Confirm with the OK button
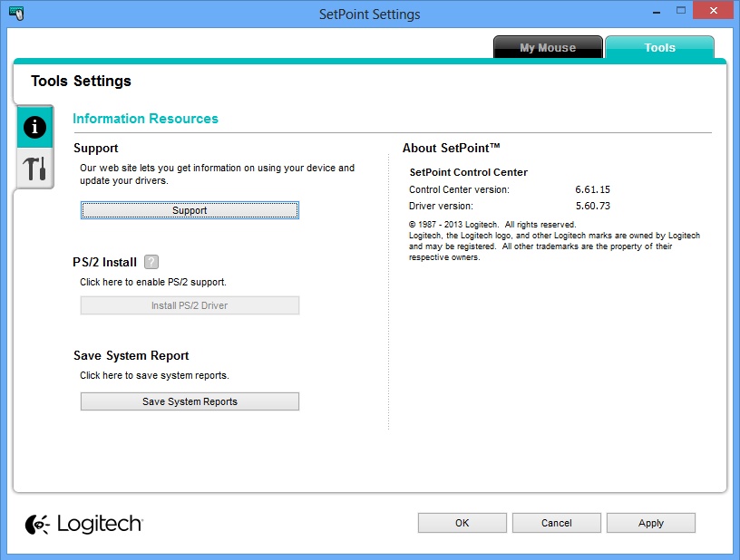Screen dimensions: 740x560 click(x=462, y=523)
